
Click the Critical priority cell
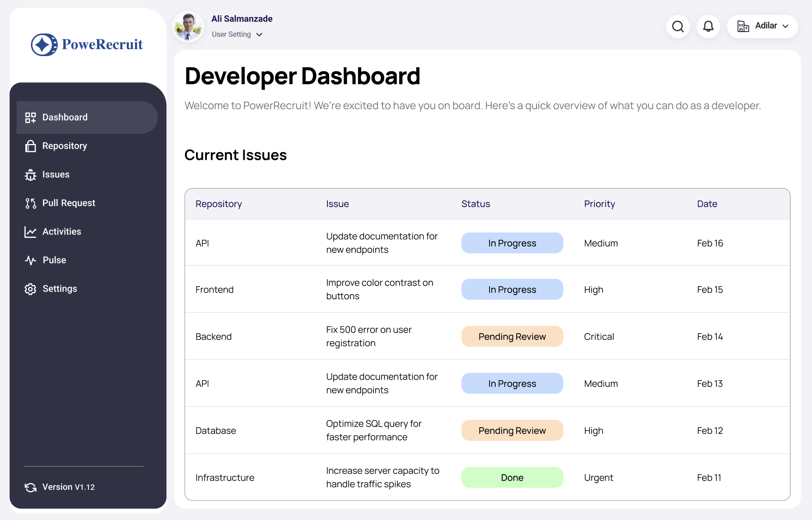tap(599, 337)
